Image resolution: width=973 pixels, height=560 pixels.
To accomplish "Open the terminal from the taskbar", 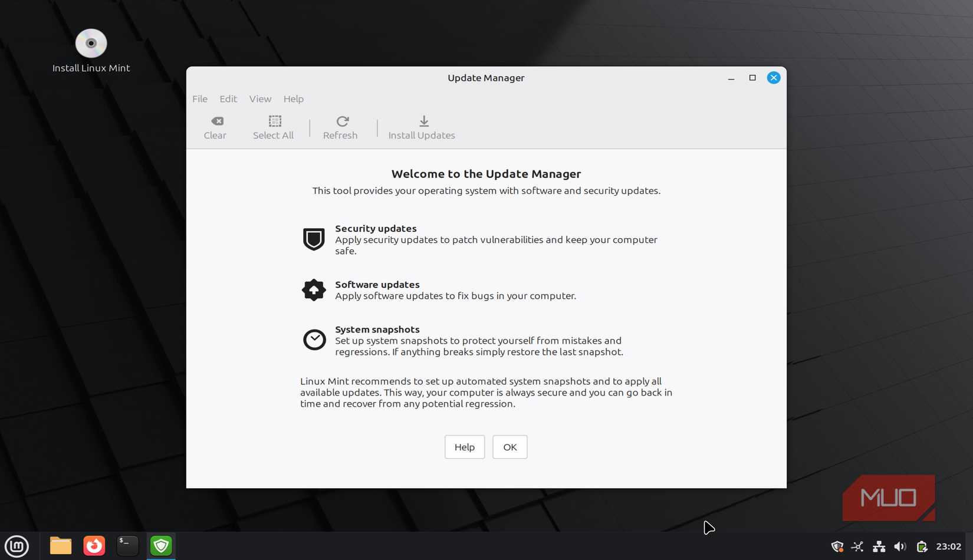I will (127, 545).
